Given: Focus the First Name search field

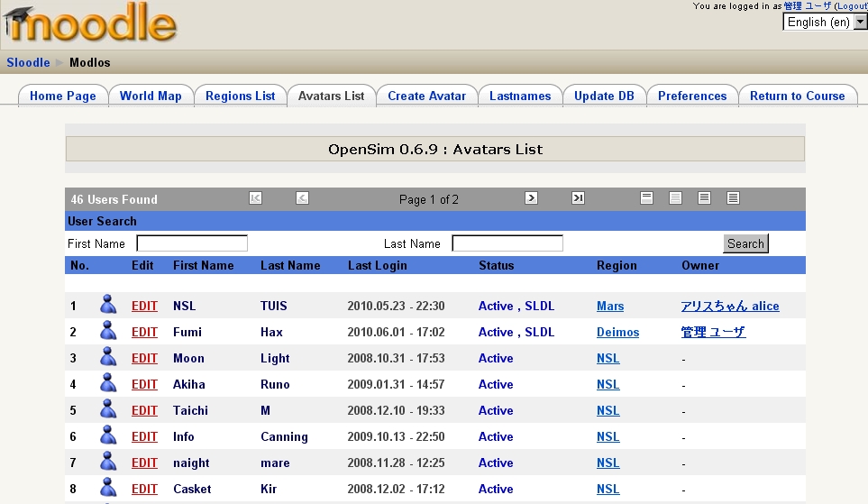Looking at the screenshot, I should coord(192,243).
